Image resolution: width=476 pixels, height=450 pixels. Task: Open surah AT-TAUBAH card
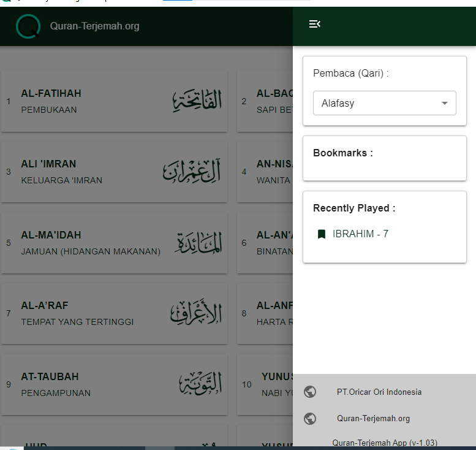(114, 384)
